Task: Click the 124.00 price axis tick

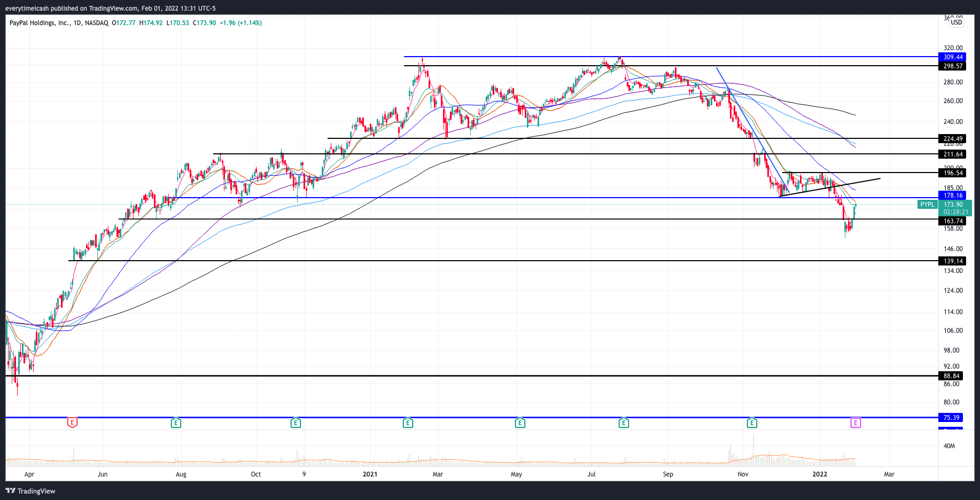Action: point(953,291)
